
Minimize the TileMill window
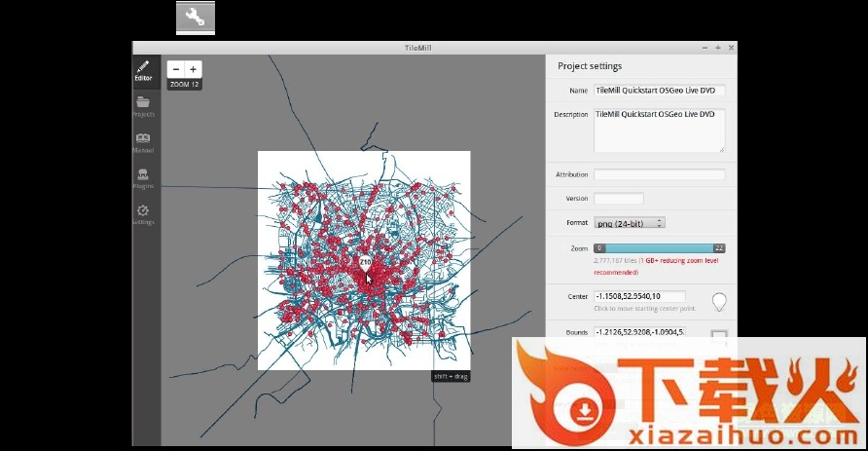[705, 48]
